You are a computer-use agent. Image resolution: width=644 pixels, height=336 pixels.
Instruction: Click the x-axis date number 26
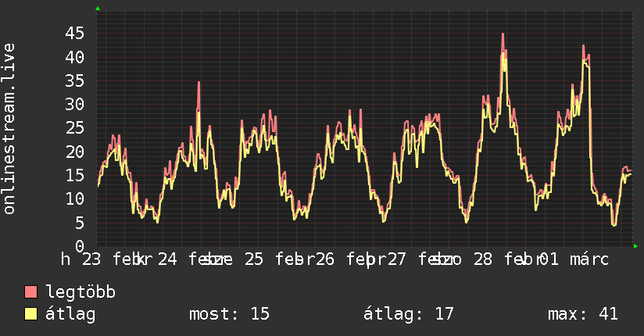point(324,259)
